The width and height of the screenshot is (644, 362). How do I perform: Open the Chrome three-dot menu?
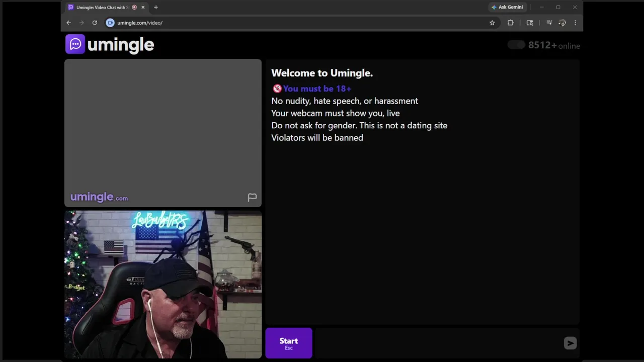[x=575, y=23]
